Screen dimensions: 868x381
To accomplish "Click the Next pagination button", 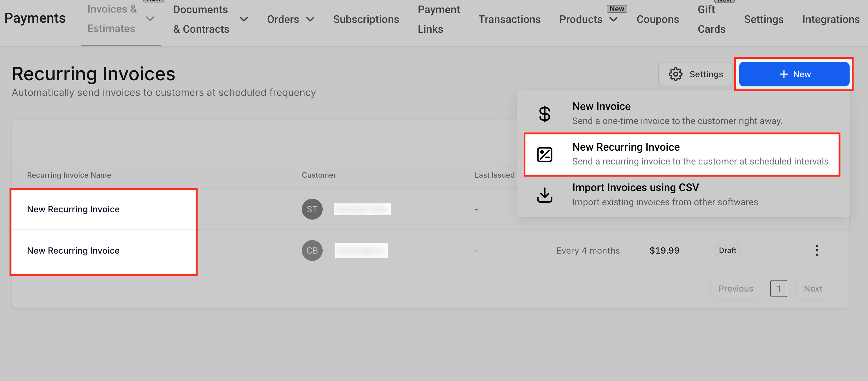I will pyautogui.click(x=812, y=289).
